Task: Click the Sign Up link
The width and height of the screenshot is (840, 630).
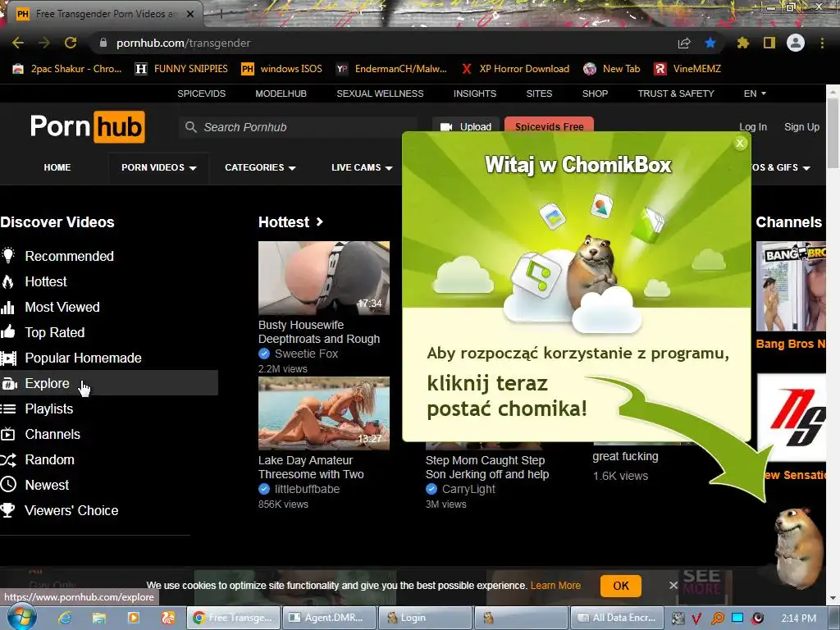Action: (801, 127)
